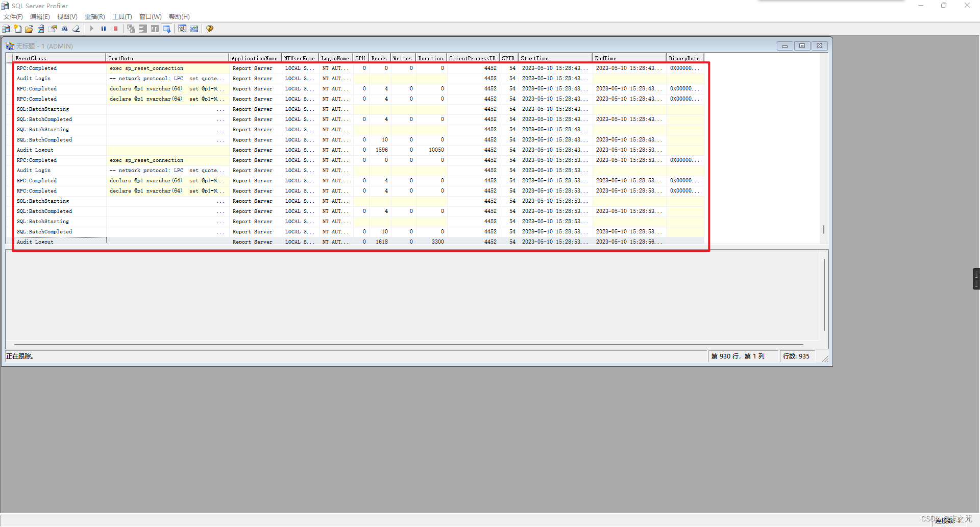Select the Audit Logout row with duration 10050
Screen dimensions: 980x527
click(x=359, y=150)
